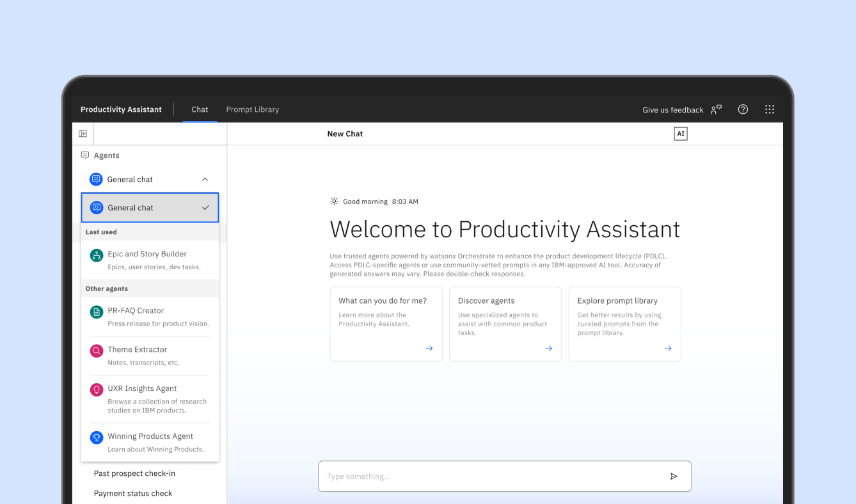Click the 'Type something...' input field

coord(505,476)
